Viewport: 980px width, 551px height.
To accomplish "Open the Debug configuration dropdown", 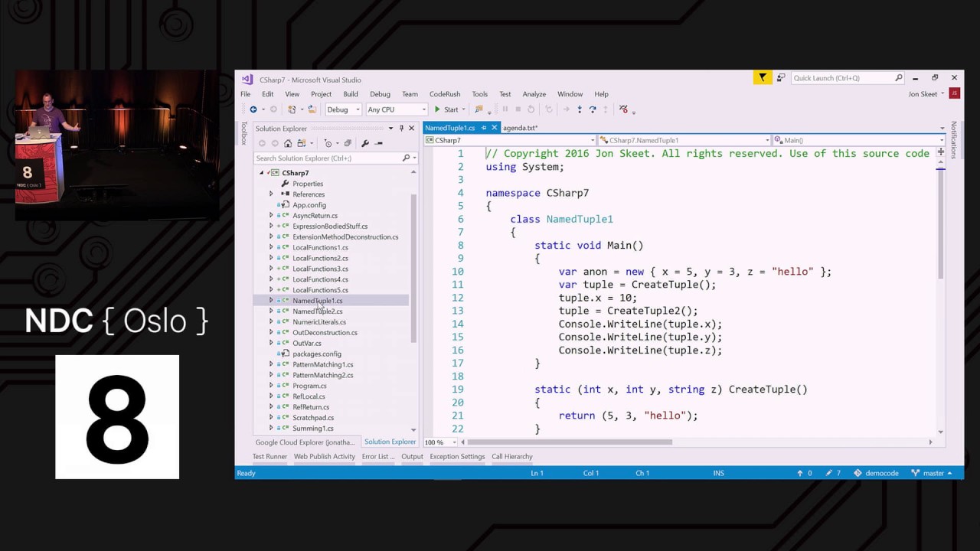I will pyautogui.click(x=343, y=109).
